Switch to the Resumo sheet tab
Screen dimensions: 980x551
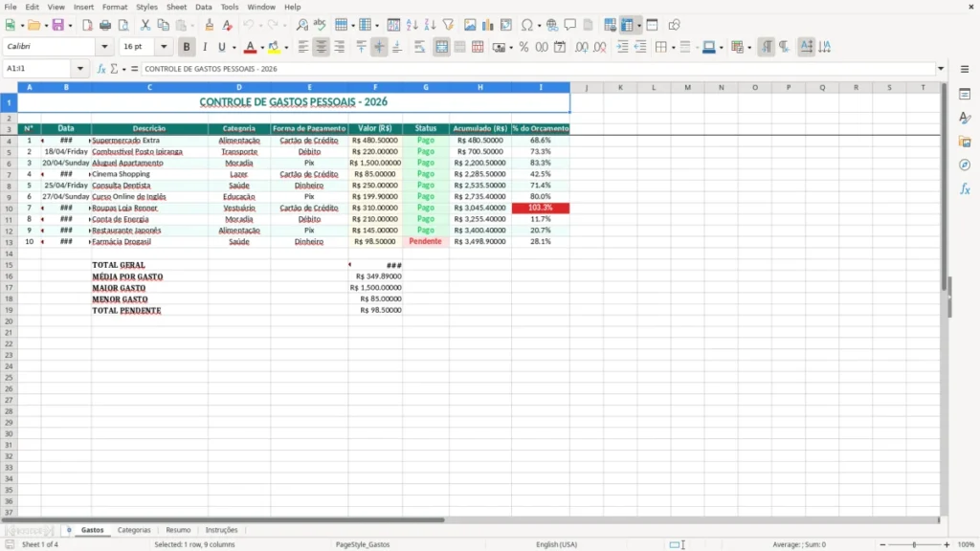coord(178,530)
